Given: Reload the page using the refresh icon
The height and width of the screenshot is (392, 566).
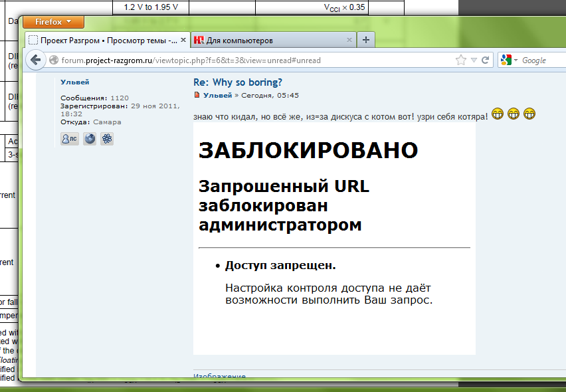Looking at the screenshot, I should [486, 60].
